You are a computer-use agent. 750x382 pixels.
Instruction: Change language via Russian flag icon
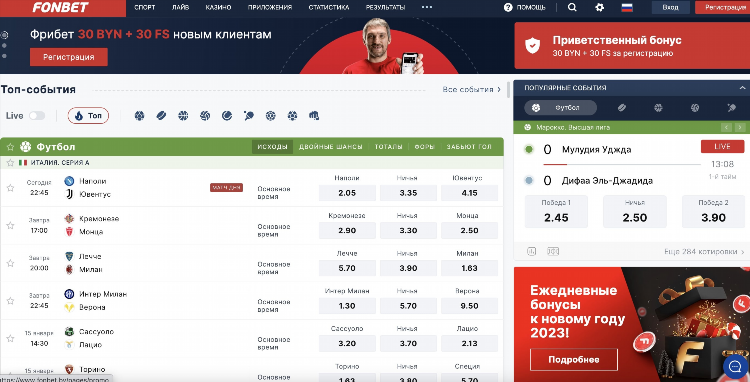[x=627, y=8]
